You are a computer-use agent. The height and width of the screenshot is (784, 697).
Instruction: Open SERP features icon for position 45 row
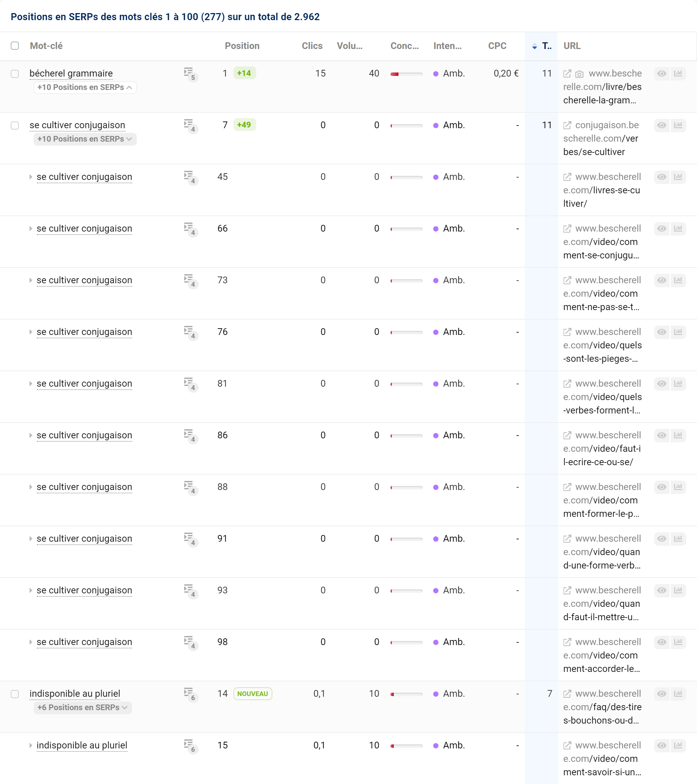190,178
